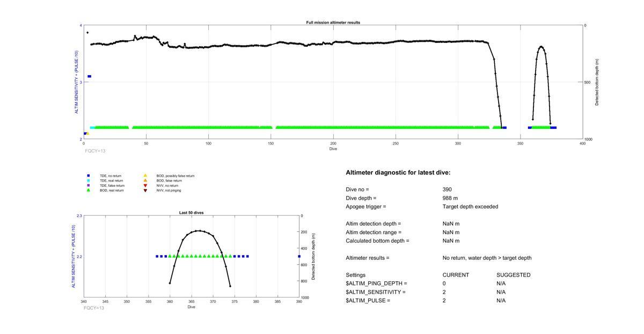This screenshot has height=334, width=644.
Task: Click the current value 2 for $ALTIM_PULSE
Action: click(444, 301)
